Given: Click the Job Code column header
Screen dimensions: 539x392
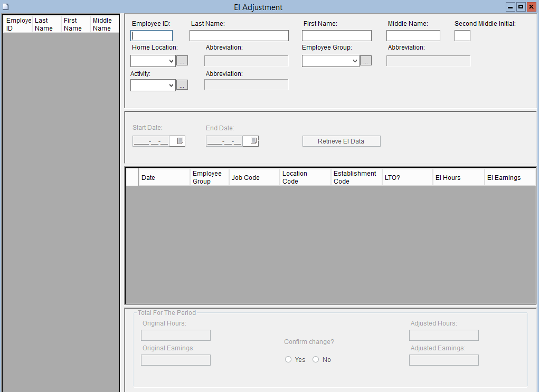Looking at the screenshot, I should [254, 178].
